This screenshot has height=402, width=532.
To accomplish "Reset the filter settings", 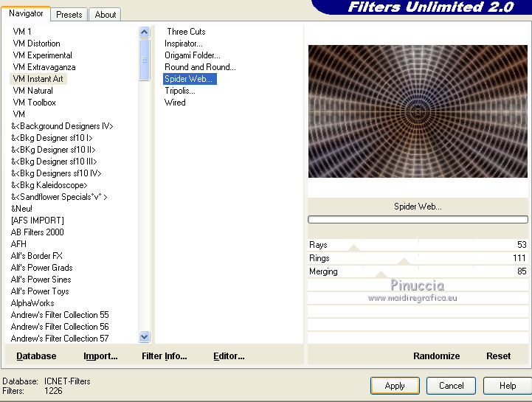I will (498, 356).
